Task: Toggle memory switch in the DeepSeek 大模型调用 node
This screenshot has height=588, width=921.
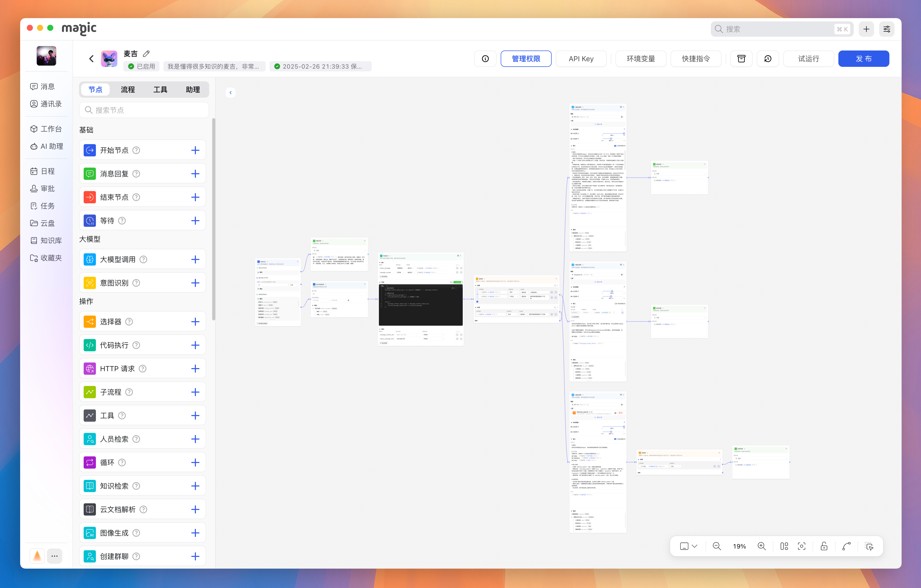Action: tap(615, 304)
